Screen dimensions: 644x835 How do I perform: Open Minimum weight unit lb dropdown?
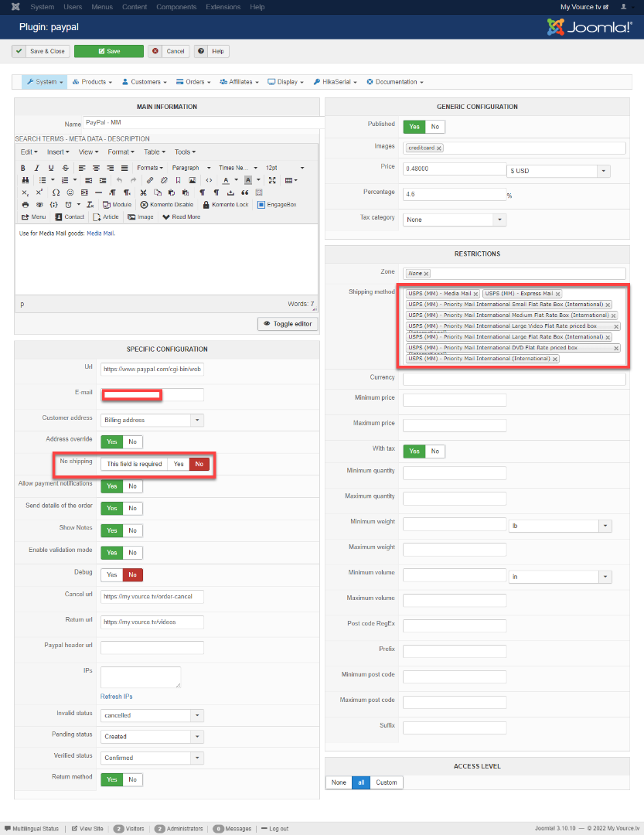tap(560, 527)
